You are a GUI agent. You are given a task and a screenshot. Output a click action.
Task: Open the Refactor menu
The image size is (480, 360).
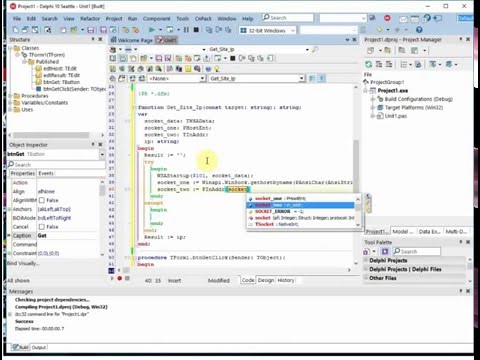(x=90, y=19)
